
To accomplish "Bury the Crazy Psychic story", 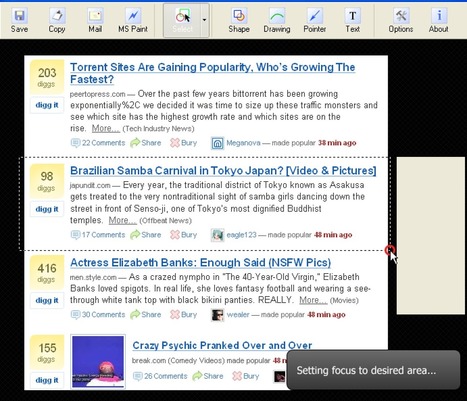I will (x=246, y=376).
